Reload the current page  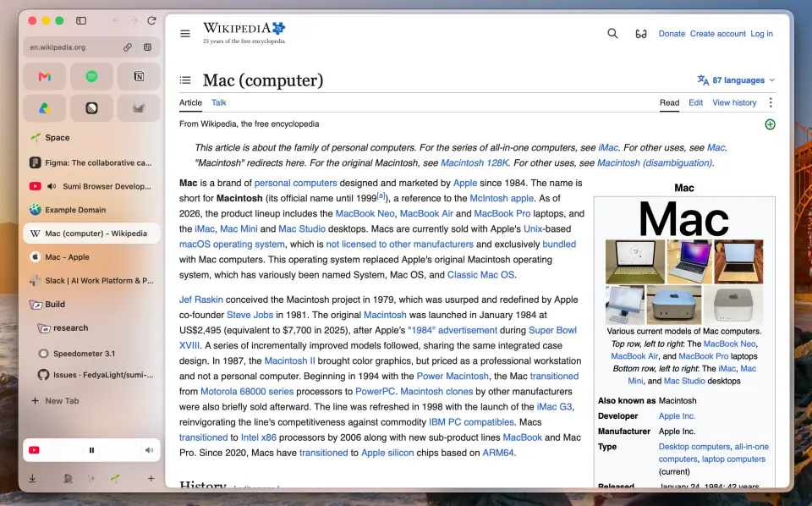[x=151, y=20]
